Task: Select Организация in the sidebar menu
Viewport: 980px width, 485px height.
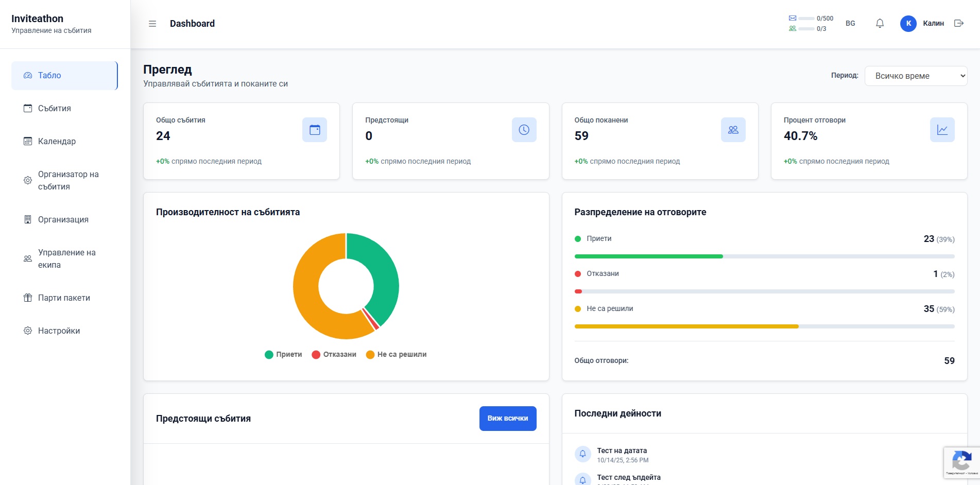Action: coord(63,219)
